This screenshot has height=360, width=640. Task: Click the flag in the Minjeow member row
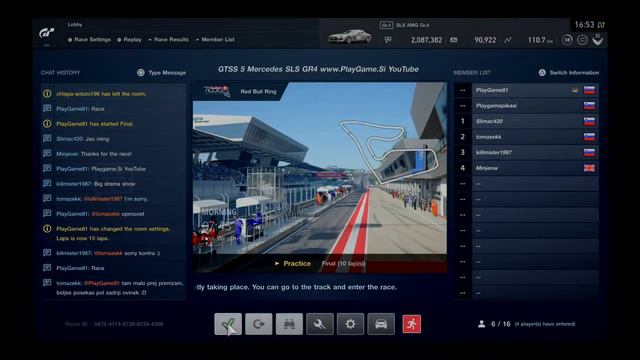click(x=589, y=168)
